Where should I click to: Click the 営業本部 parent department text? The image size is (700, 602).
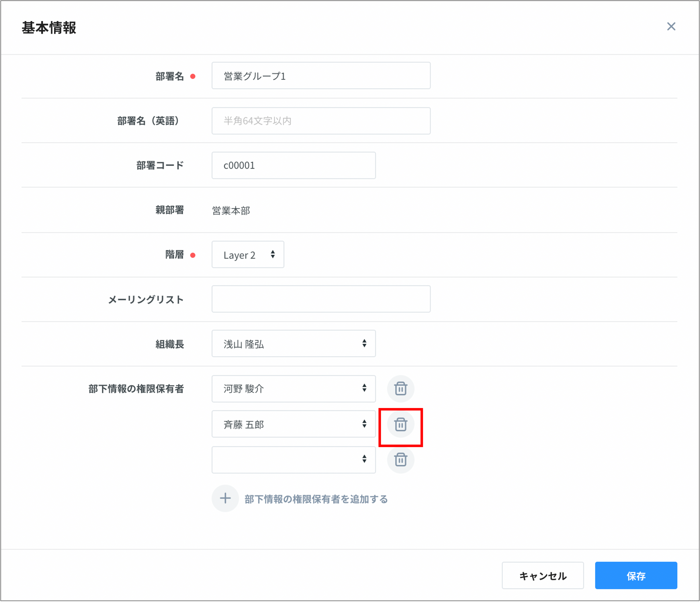pos(231,210)
